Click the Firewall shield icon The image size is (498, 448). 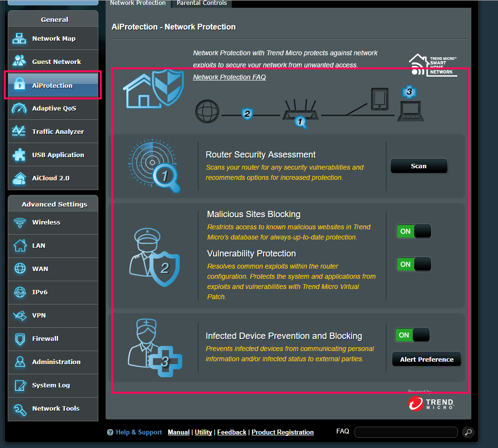(20, 339)
